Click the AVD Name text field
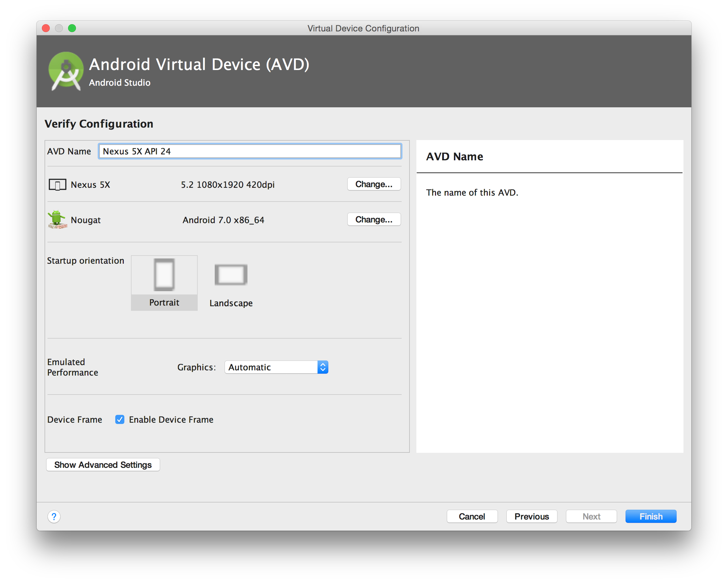 point(250,151)
